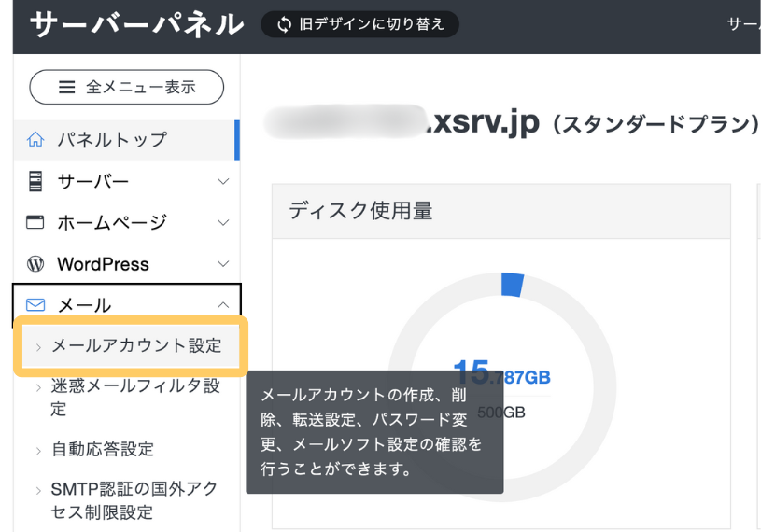Viewport: 775px width, 532px height.
Task: Click the refresh icon beside 旧デザインに切り替え
Action: coord(284,24)
